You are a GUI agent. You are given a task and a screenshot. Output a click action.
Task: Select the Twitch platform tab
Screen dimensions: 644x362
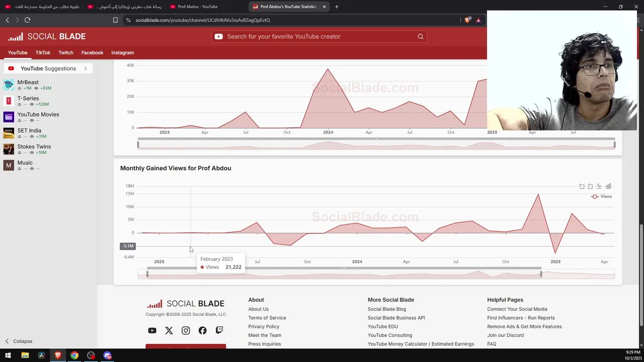point(66,53)
